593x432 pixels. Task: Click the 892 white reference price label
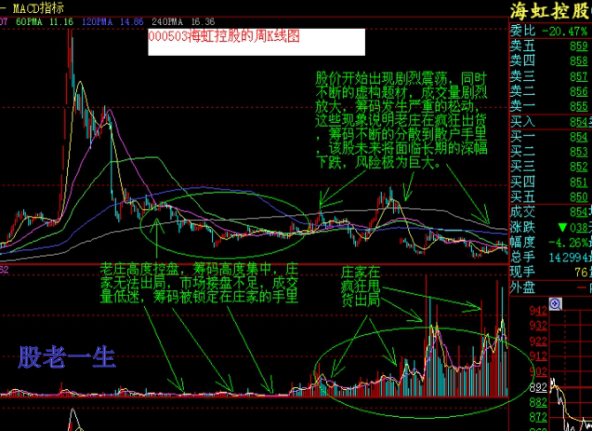point(538,388)
